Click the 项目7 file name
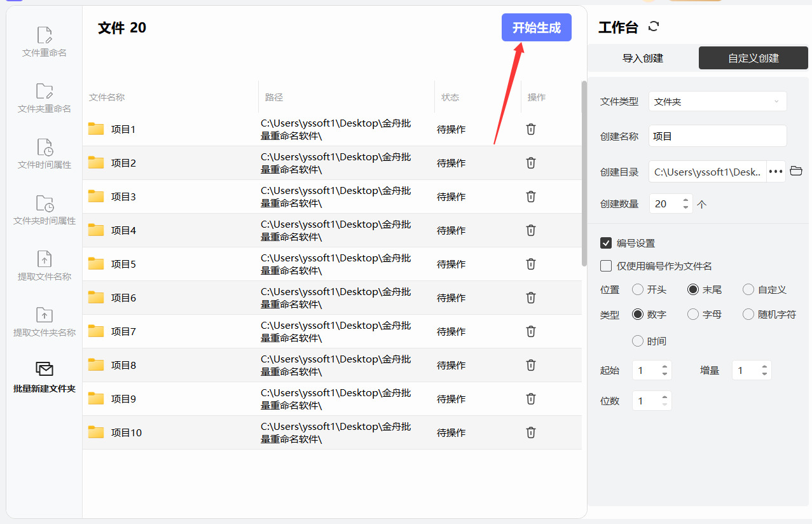This screenshot has height=524, width=812. (x=123, y=331)
